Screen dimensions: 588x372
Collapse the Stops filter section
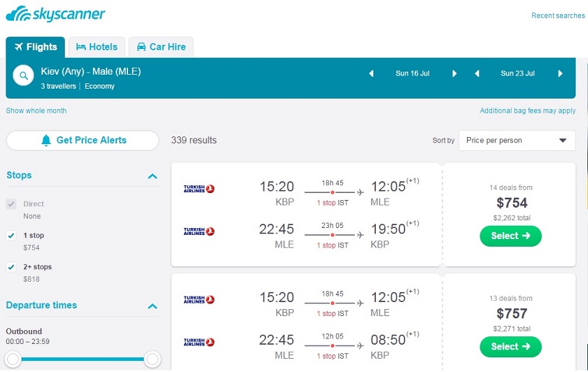point(153,176)
